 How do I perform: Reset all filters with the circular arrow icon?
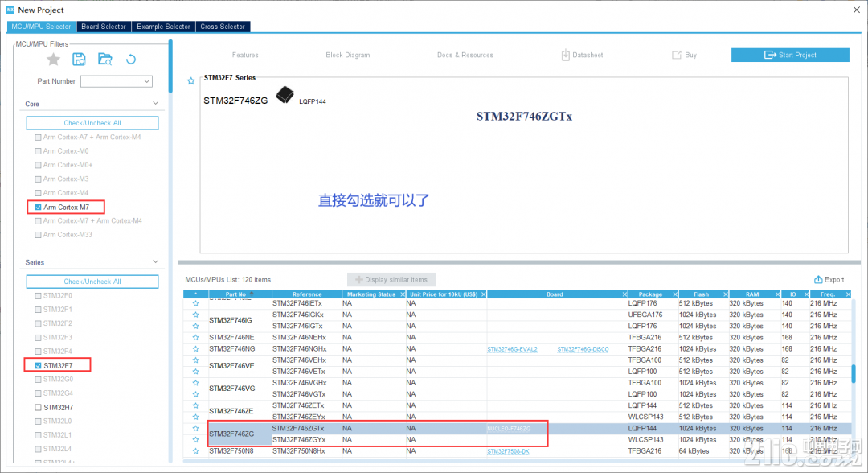pos(131,60)
